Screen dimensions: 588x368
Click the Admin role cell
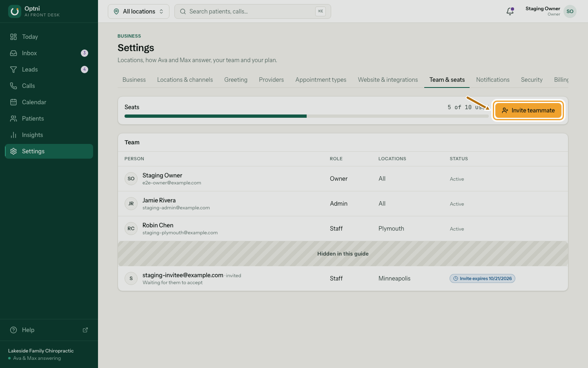click(339, 204)
